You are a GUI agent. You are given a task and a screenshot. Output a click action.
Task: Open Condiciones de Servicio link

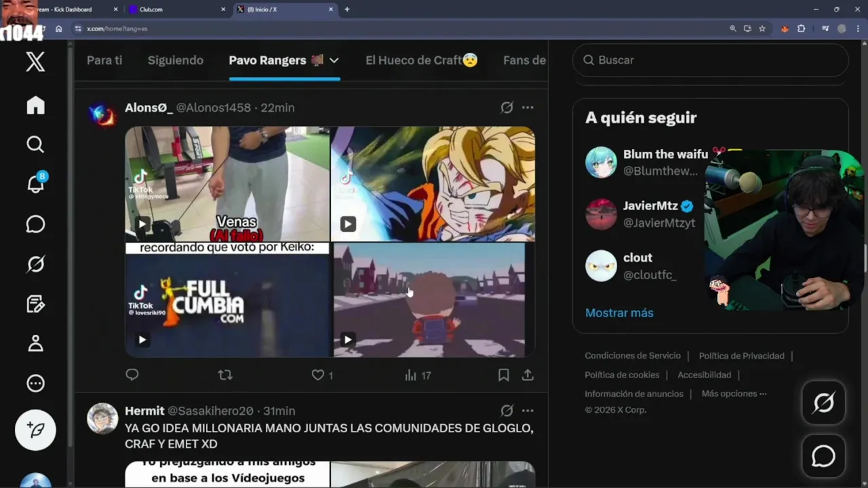coord(633,356)
